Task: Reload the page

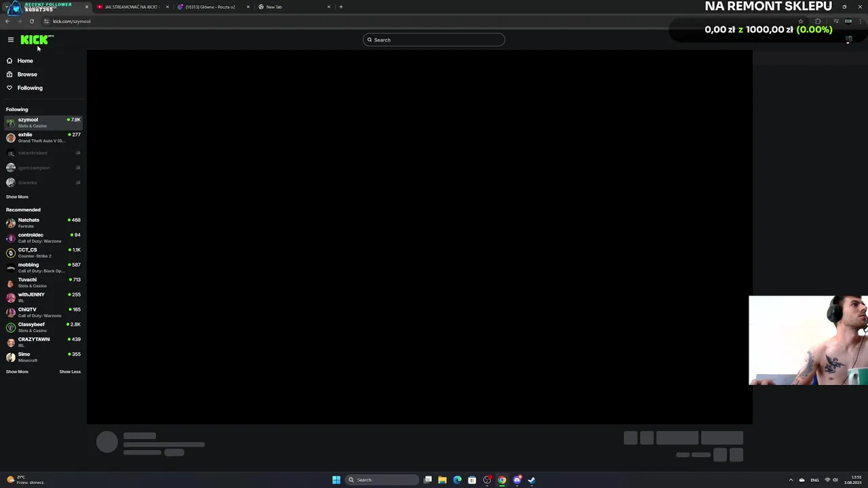Action: pyautogui.click(x=31, y=21)
